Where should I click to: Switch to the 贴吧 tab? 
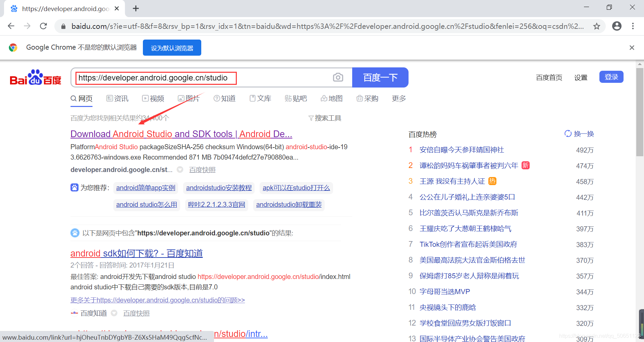pos(296,99)
